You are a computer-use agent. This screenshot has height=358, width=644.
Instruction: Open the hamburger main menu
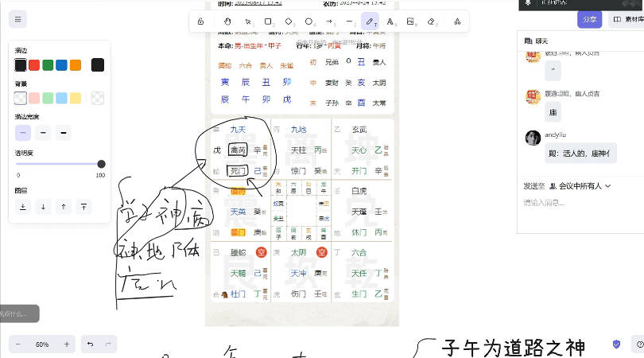tap(17, 19)
